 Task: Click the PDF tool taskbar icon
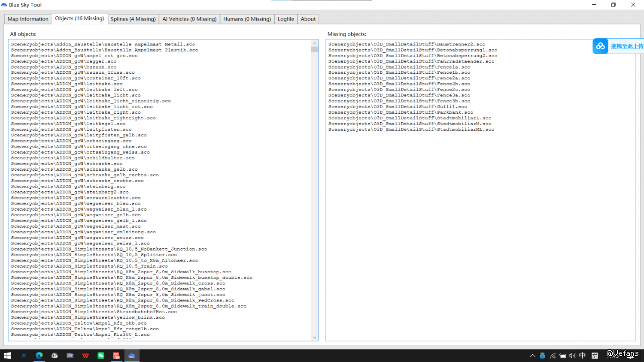pos(116,356)
